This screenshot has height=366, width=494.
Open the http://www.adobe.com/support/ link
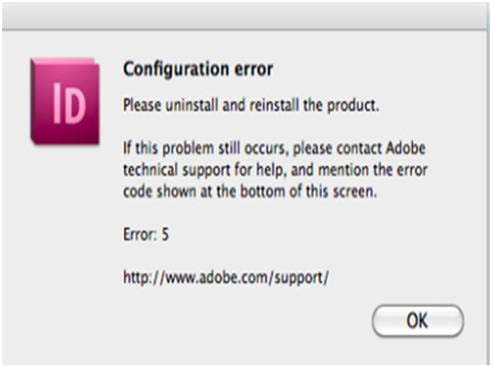[226, 278]
